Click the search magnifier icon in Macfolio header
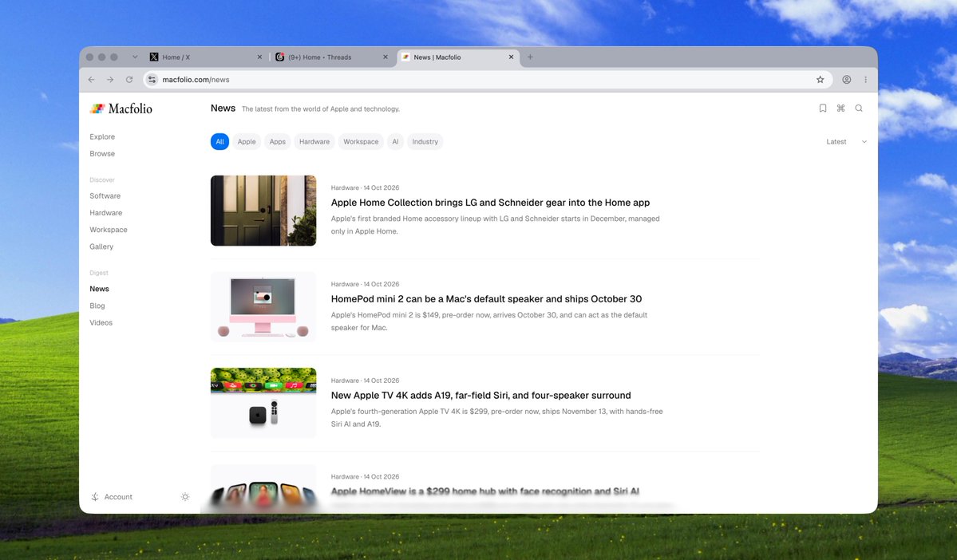 [859, 108]
